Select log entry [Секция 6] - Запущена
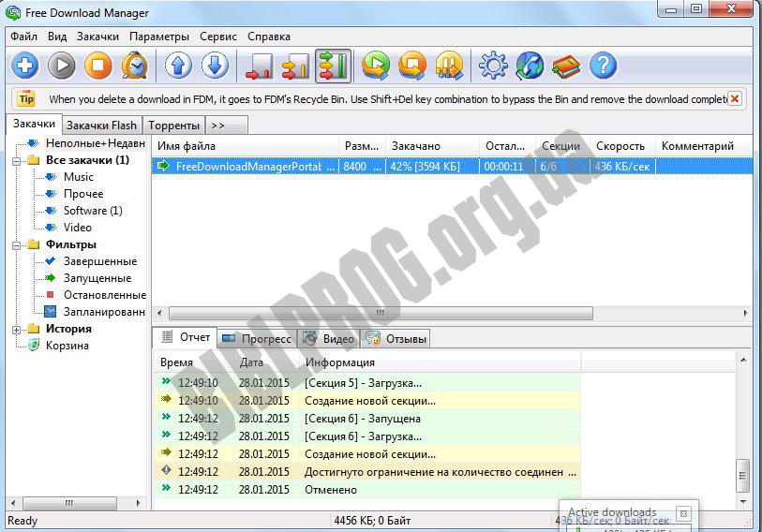This screenshot has height=532, width=762. [x=368, y=419]
